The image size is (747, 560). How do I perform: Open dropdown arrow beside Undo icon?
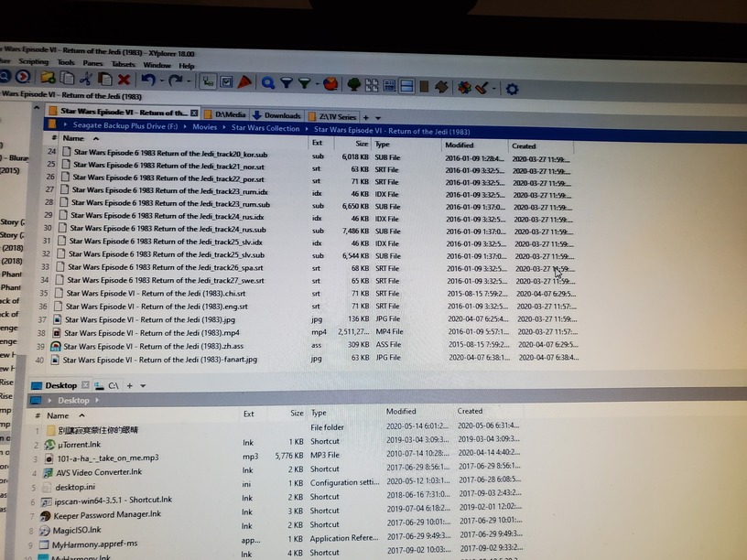pyautogui.click(x=162, y=81)
